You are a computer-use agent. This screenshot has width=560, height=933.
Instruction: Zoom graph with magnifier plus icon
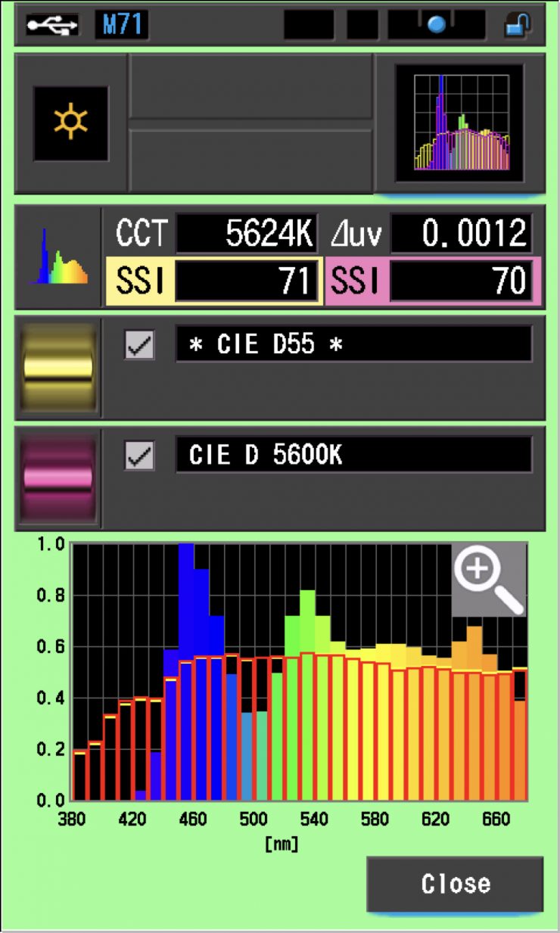(x=489, y=579)
